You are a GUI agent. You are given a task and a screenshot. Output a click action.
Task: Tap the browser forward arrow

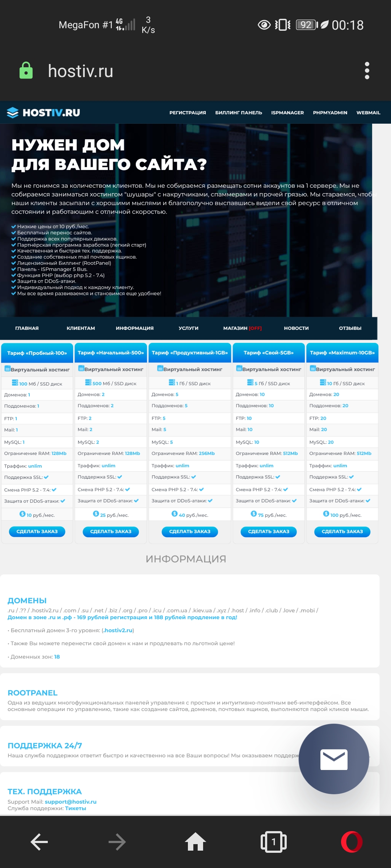117,842
